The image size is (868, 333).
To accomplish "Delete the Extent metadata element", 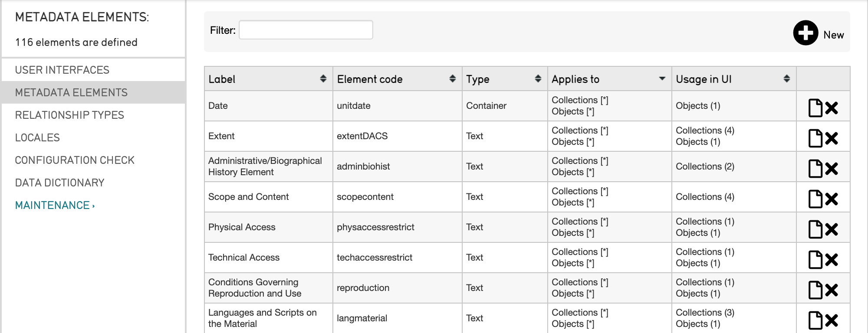I will click(832, 138).
